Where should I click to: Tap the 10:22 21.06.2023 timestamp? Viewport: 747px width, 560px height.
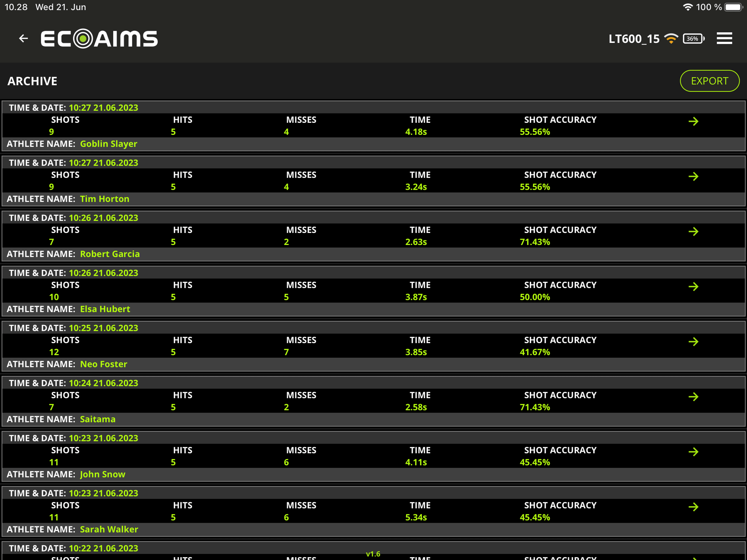(x=104, y=548)
